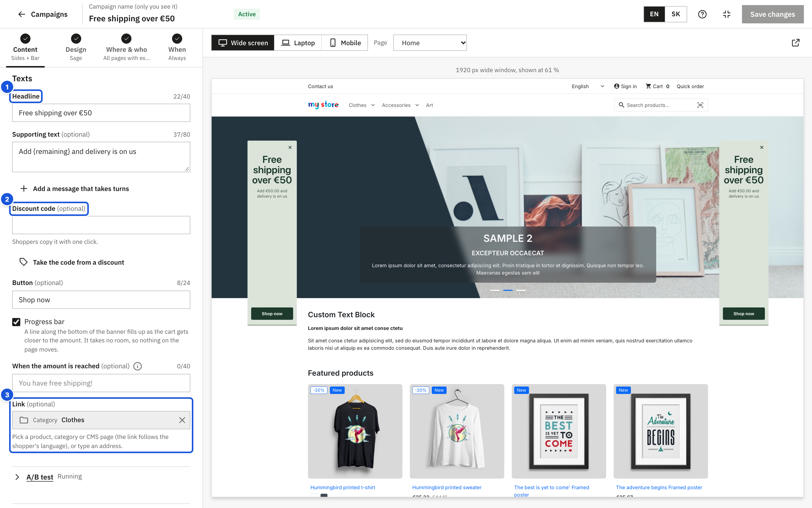Click the collapse fullscreen icon
Screen dimensions: 812x508
click(726, 14)
